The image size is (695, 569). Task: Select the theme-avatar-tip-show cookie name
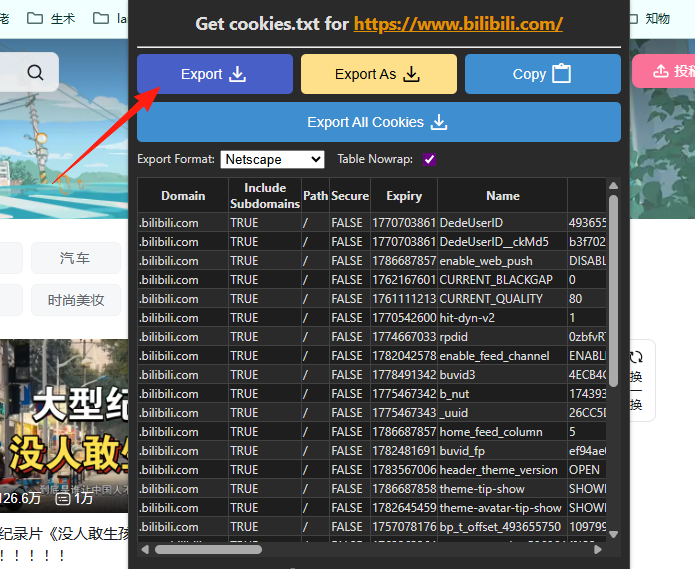(503, 508)
